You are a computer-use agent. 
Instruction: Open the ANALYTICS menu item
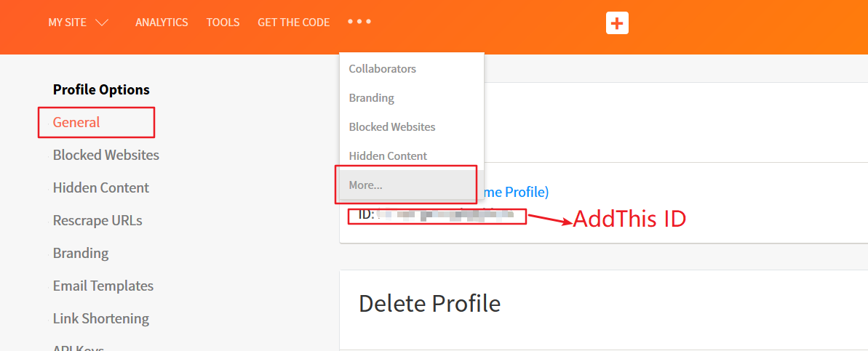[x=162, y=23]
